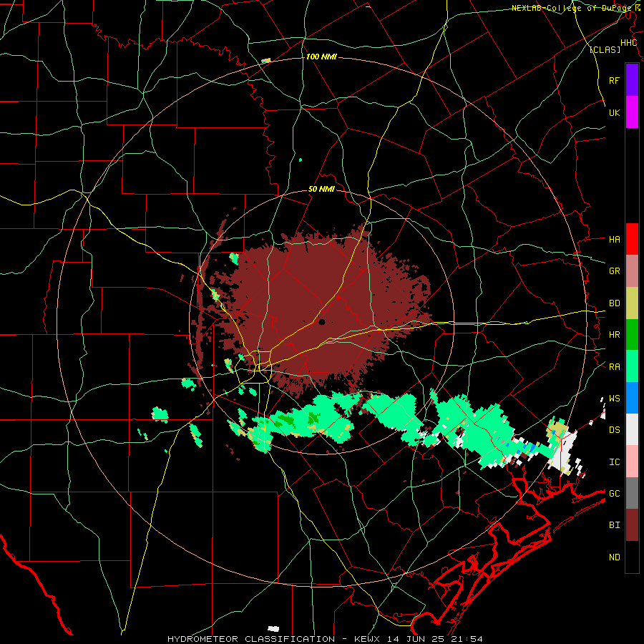
Task: Click the [CLAS] units label
Action: point(605,50)
